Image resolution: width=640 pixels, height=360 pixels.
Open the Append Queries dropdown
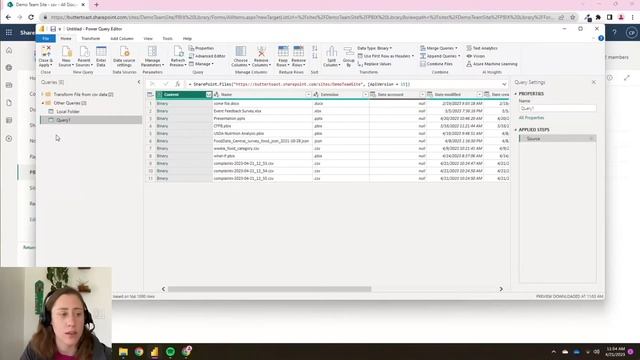click(x=440, y=56)
